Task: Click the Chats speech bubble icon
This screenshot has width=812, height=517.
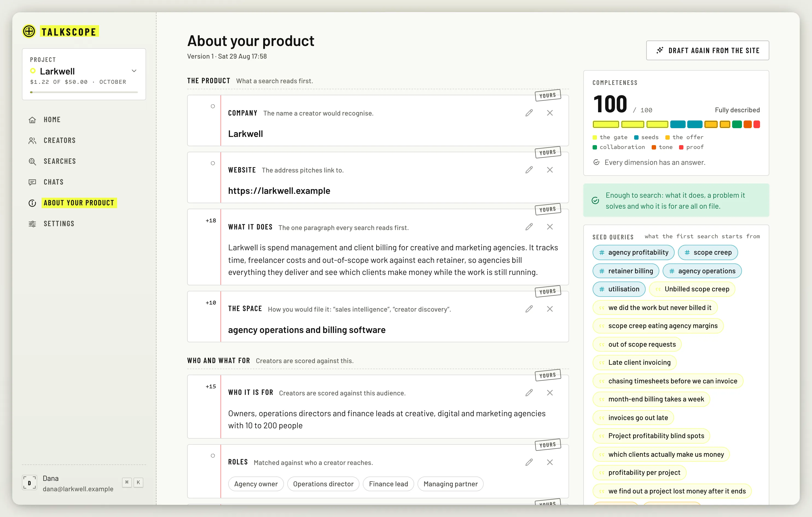Action: click(32, 182)
